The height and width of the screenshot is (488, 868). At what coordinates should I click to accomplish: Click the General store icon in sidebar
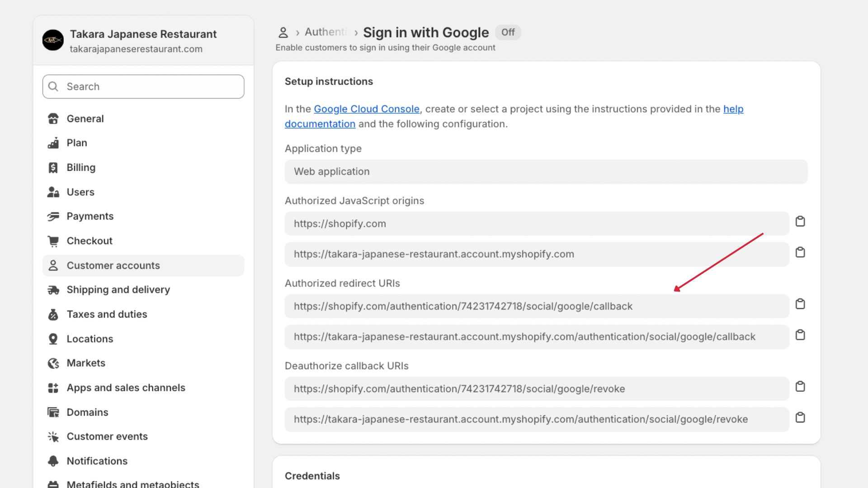coord(53,119)
